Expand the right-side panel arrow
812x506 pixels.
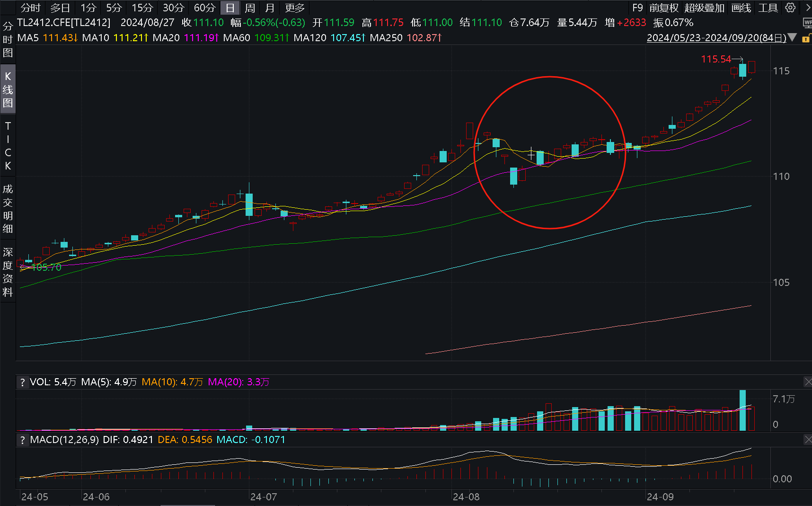tap(807, 8)
